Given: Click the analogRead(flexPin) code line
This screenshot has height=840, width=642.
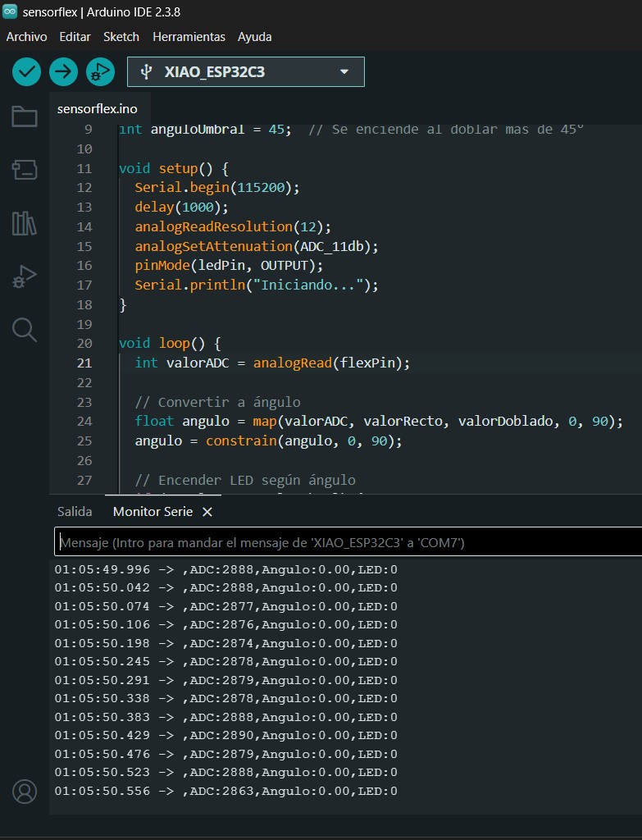Looking at the screenshot, I should pyautogui.click(x=272, y=363).
